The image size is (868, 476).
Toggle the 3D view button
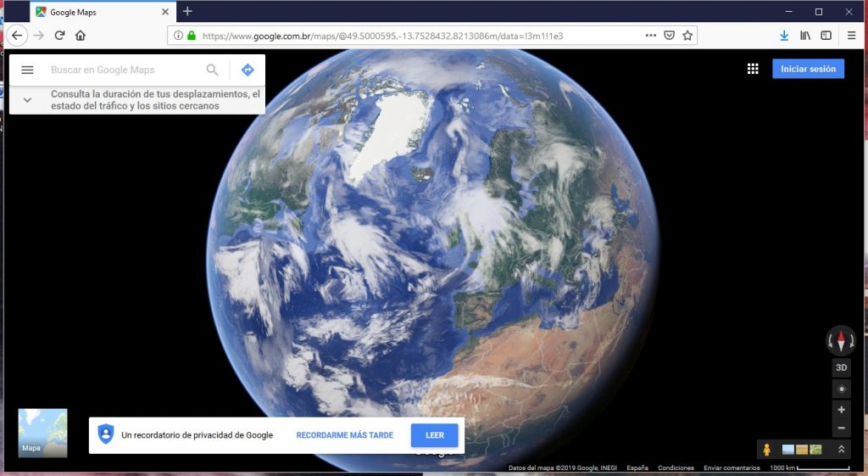tap(841, 367)
